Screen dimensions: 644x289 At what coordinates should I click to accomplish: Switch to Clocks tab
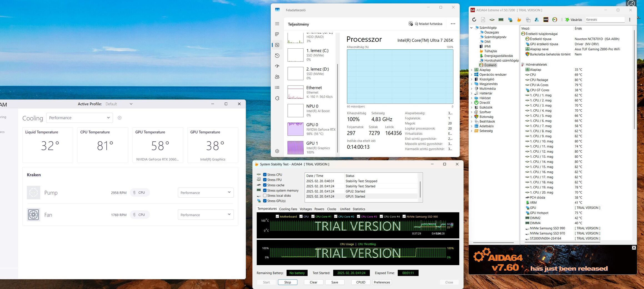point(332,209)
